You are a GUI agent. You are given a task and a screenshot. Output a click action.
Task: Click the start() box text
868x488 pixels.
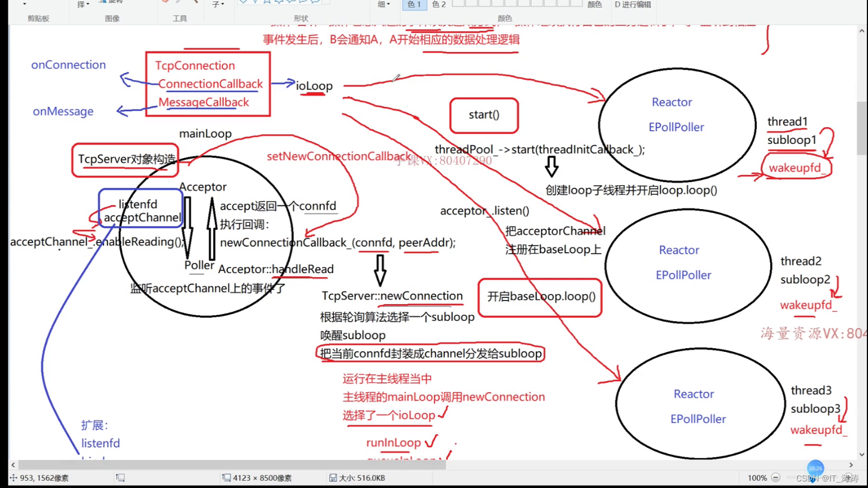click(x=484, y=115)
